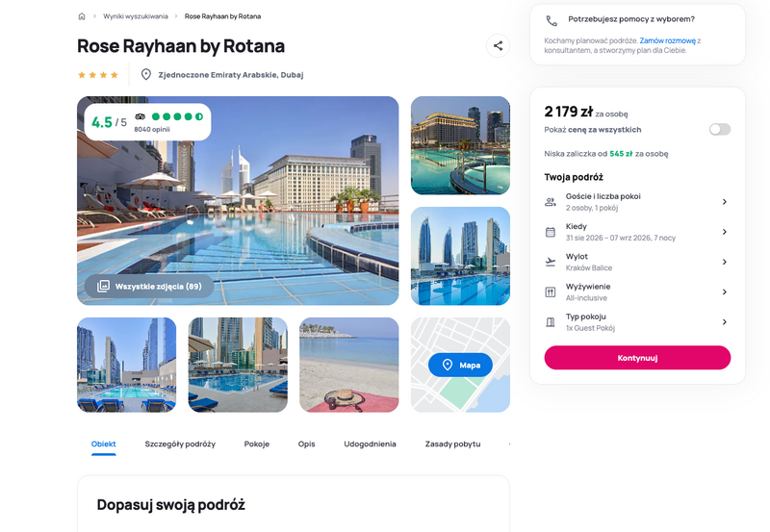Click the phone icon in help box
Image resolution: width=770 pixels, height=532 pixels.
point(552,20)
